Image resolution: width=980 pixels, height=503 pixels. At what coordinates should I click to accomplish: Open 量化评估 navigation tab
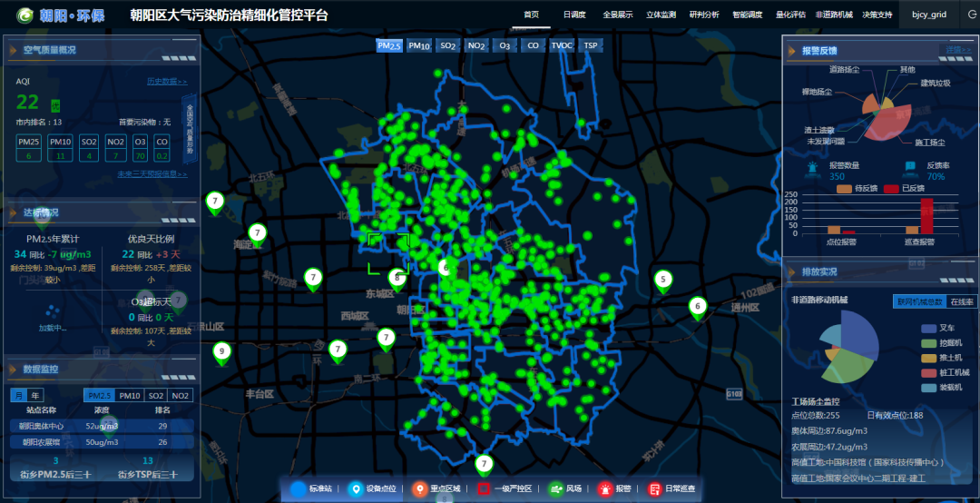(790, 15)
